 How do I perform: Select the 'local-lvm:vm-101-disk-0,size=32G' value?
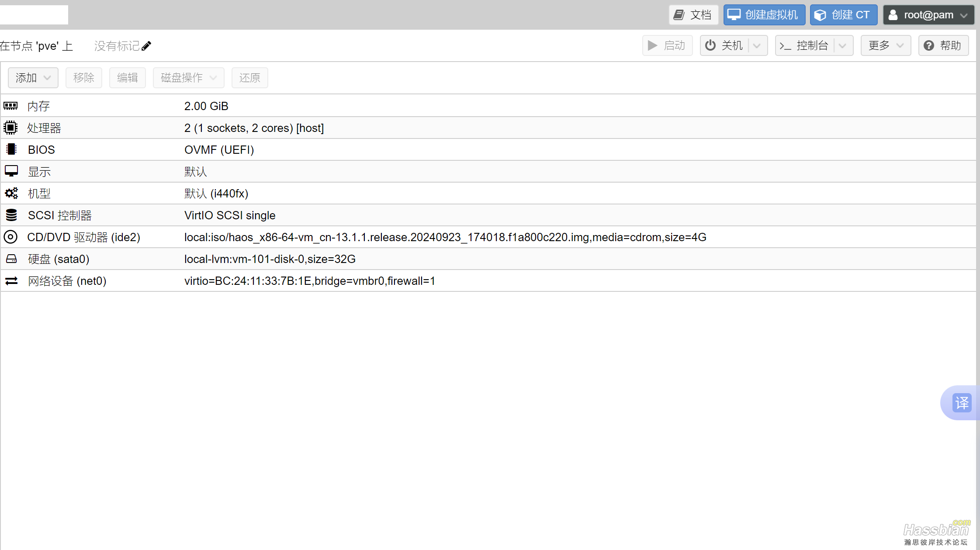(x=270, y=259)
